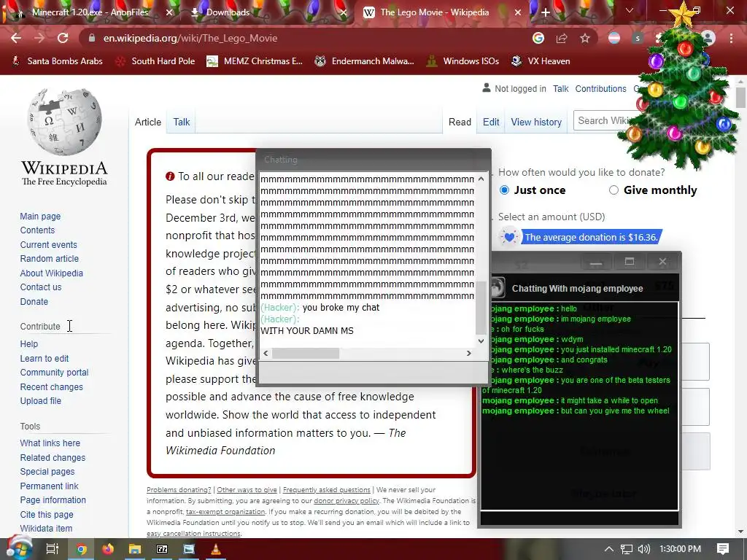Bookmark this page with star icon

coord(585,38)
